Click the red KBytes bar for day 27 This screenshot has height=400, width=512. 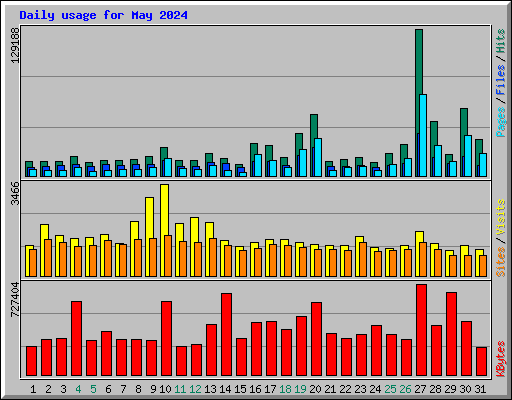(421, 330)
